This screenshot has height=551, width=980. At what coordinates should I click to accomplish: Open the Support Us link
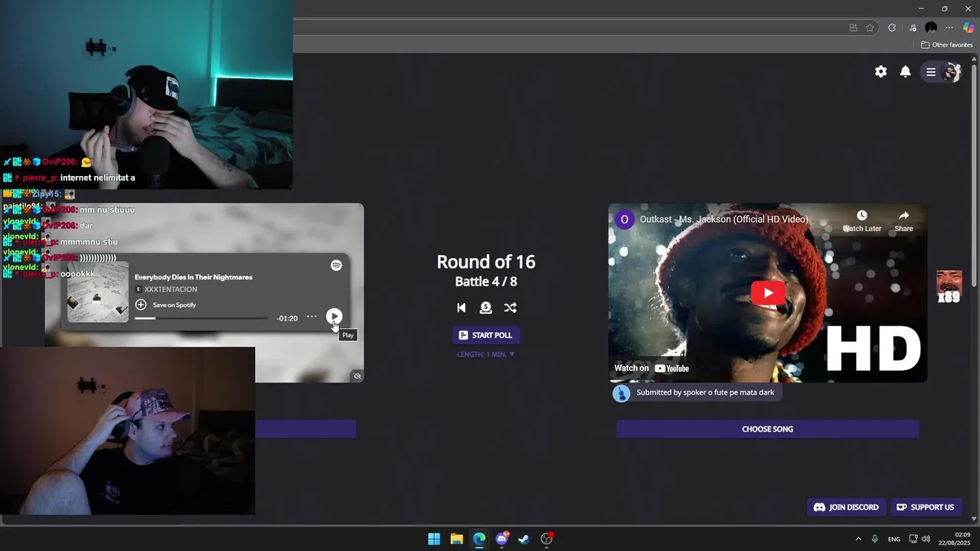[925, 507]
